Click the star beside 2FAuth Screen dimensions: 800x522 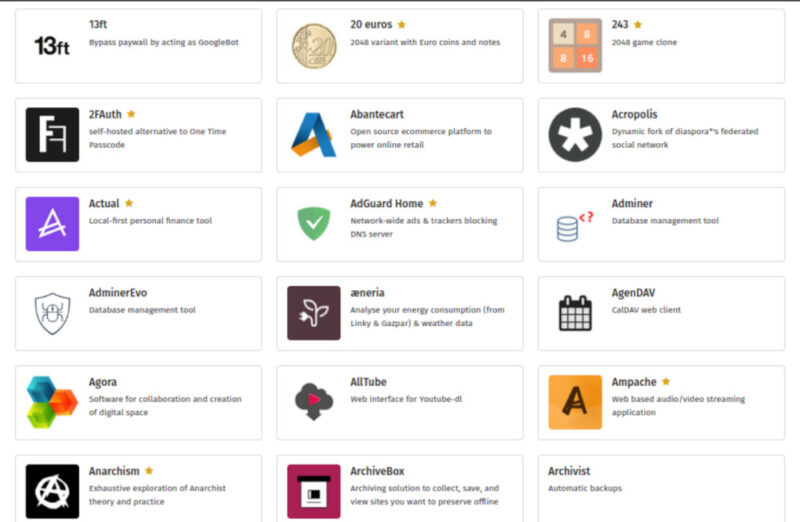[x=131, y=114]
